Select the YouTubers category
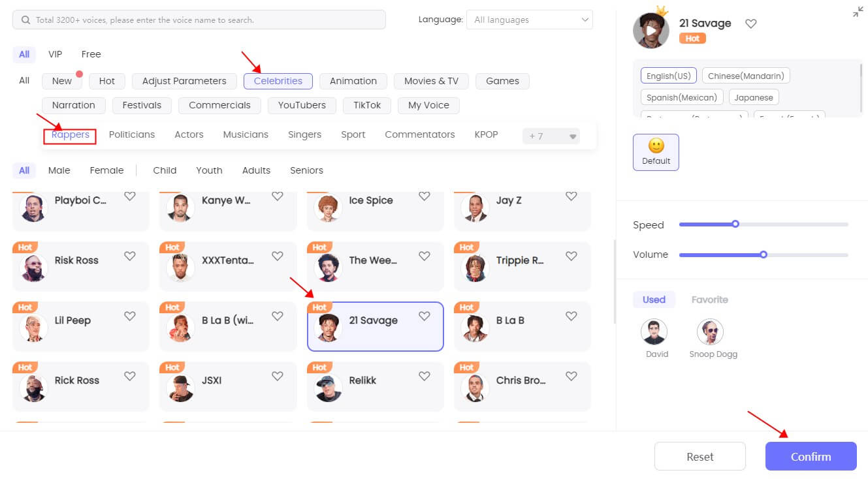Viewport: 868px width, 479px height. 302,105
